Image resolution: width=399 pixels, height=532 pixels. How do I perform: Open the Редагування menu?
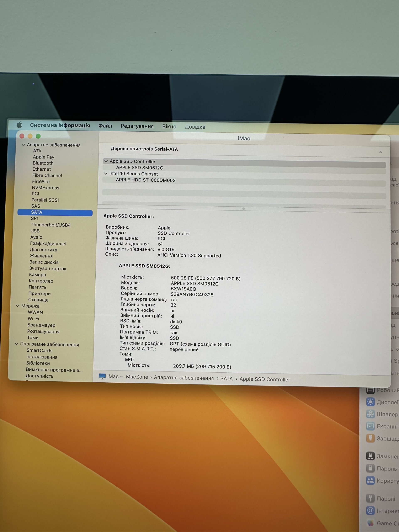[x=137, y=126]
